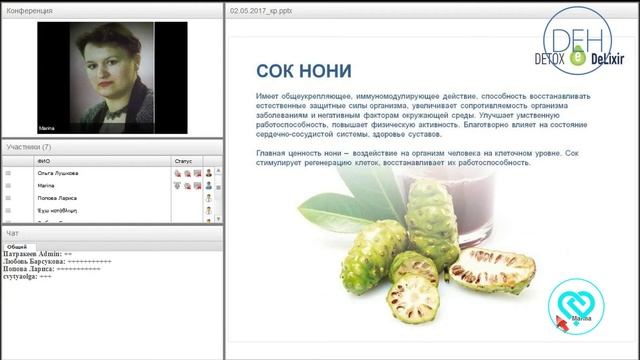Click the screen-share status icon for Marina
Viewport: 640px width, 360px height.
198,186
